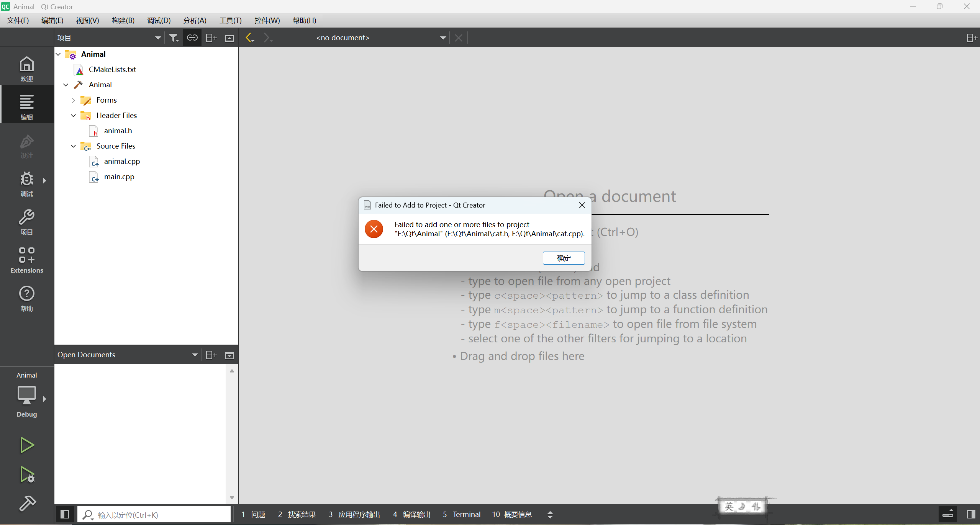Collapse the Header Files folder
This screenshot has height=525, width=980.
73,115
